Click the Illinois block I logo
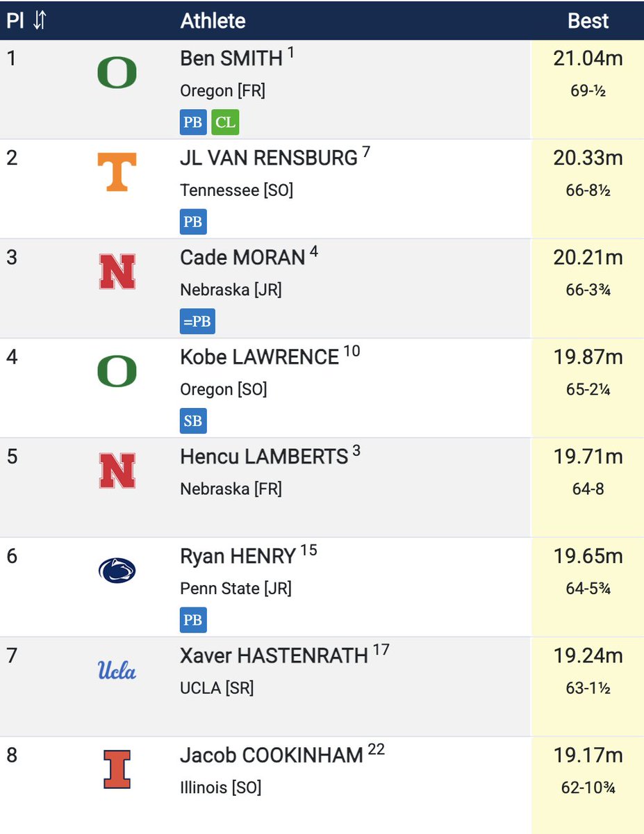 coord(117,769)
